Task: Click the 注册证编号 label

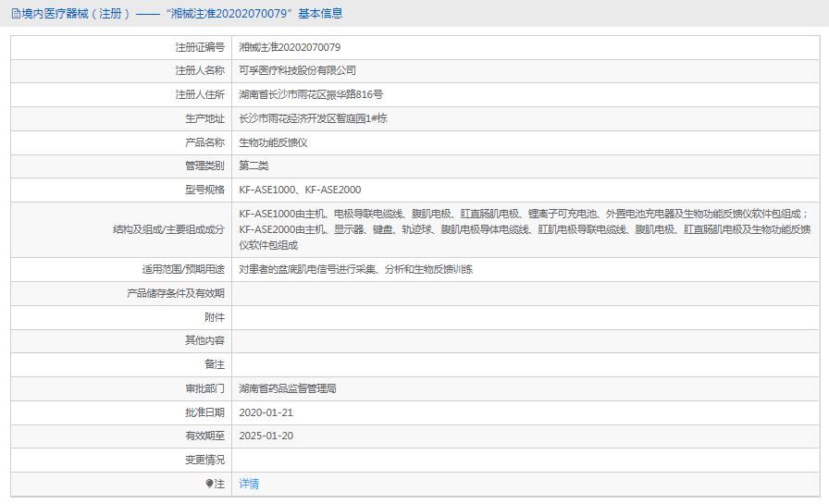Action: tap(200, 47)
